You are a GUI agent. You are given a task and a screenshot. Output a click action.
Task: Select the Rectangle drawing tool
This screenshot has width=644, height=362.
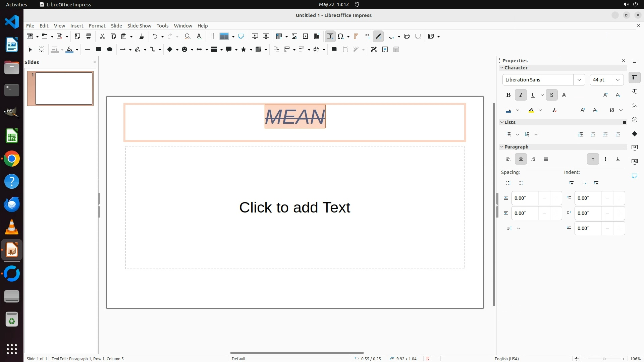[x=98, y=49]
